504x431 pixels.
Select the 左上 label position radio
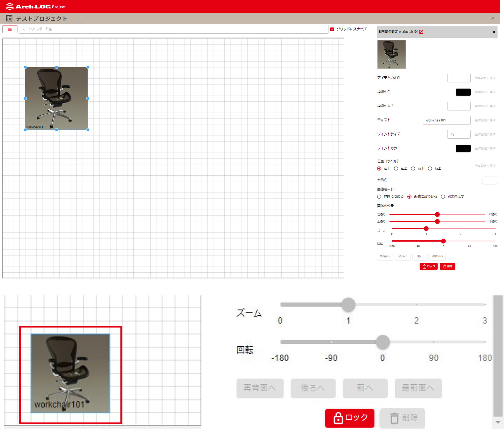396,168
